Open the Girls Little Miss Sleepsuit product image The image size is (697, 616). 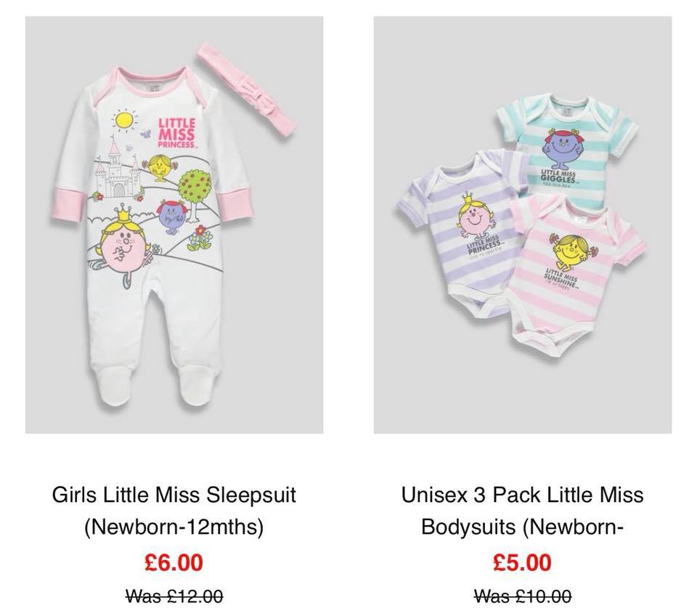[x=174, y=225]
